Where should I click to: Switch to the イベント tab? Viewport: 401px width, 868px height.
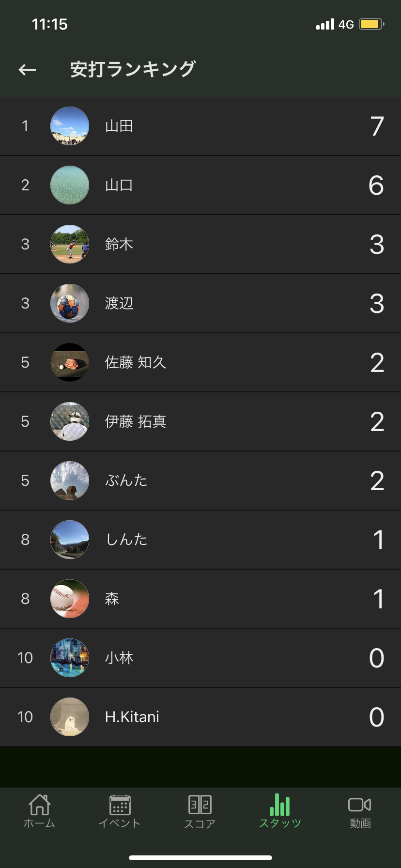point(120,811)
